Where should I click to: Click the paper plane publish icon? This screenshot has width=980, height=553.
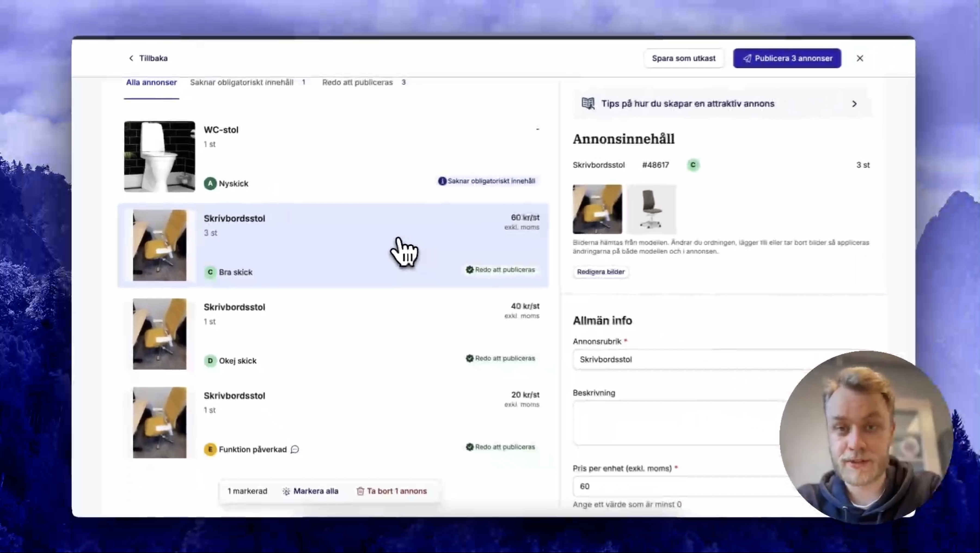pos(747,58)
